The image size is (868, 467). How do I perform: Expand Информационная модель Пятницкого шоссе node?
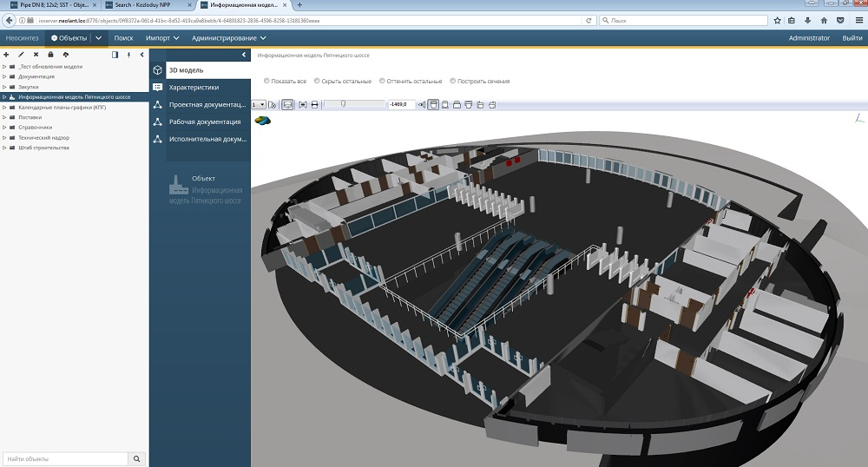4,97
